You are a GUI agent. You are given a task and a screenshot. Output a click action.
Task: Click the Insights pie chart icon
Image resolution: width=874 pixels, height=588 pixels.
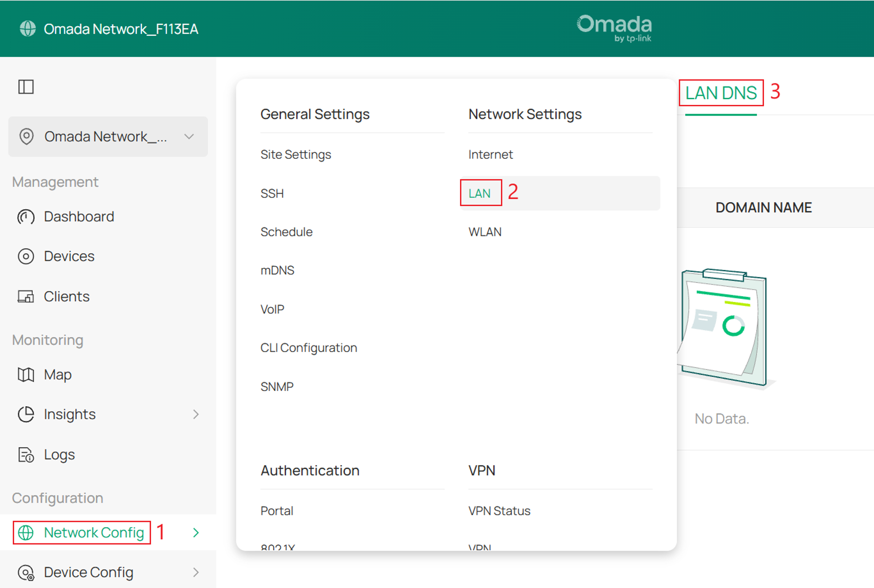click(x=26, y=414)
